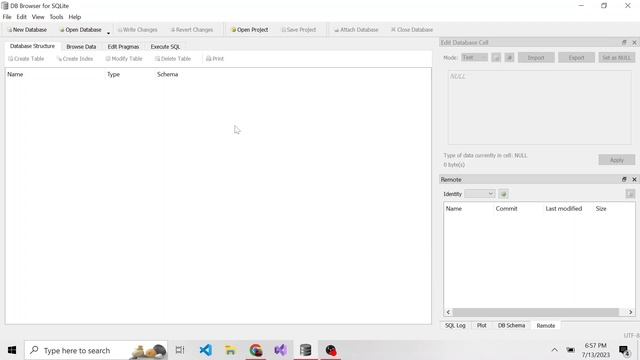Screen dimensions: 640x360
Task: Close the Remote panel
Action: 634,179
